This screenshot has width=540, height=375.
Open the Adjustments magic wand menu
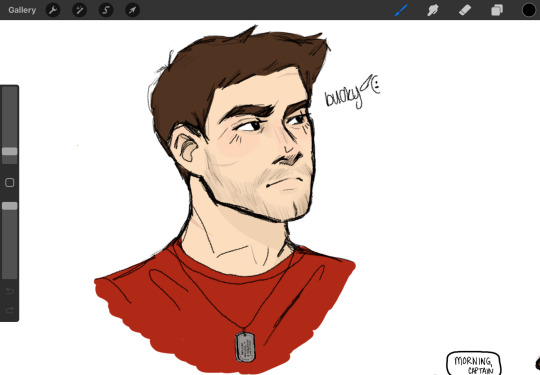point(79,10)
